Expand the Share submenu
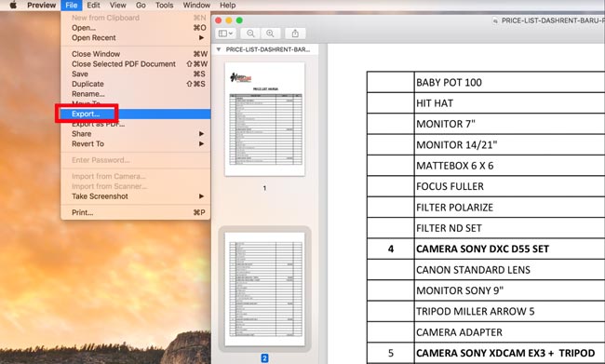 point(136,134)
